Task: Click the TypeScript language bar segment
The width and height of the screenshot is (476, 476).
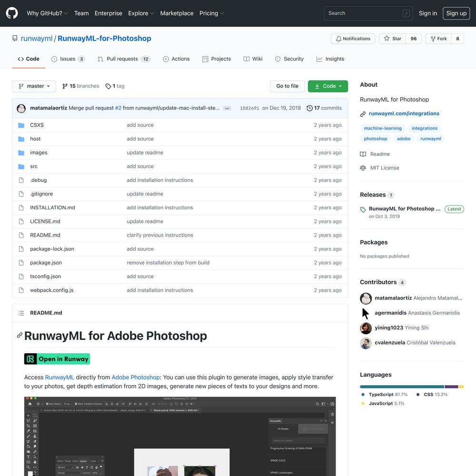Action: coord(402,387)
